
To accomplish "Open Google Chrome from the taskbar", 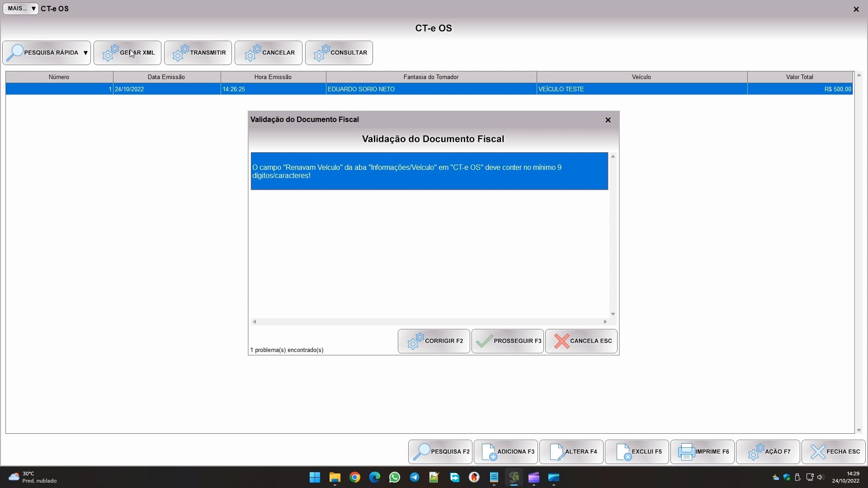I will click(x=355, y=478).
